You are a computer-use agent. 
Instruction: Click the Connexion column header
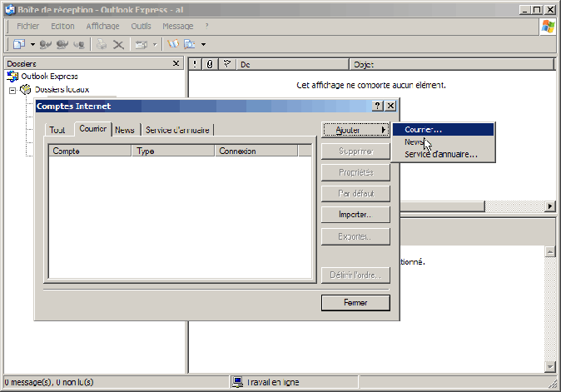(256, 151)
